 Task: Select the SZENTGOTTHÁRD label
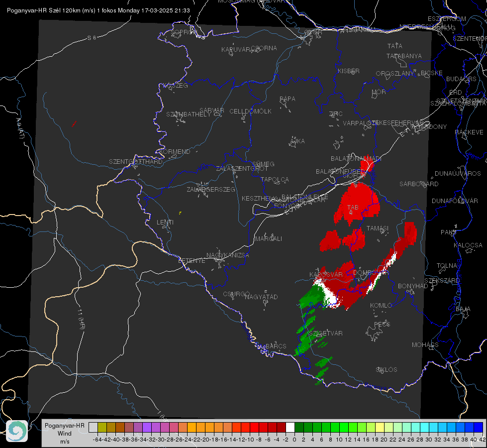136,162
